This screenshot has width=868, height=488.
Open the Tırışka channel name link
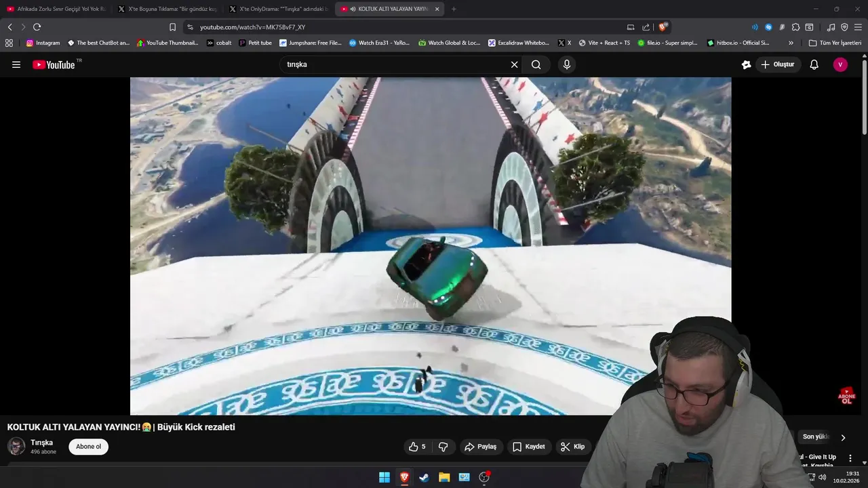click(x=41, y=443)
